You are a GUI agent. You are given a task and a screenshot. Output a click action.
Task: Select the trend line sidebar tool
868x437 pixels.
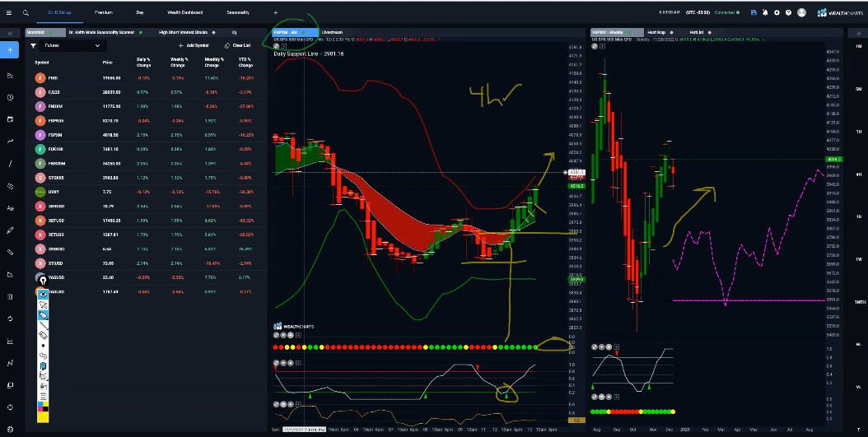coord(10,142)
